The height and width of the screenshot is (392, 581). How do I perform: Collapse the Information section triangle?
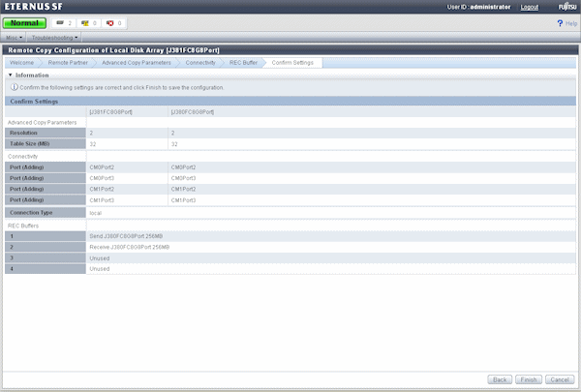[11, 75]
